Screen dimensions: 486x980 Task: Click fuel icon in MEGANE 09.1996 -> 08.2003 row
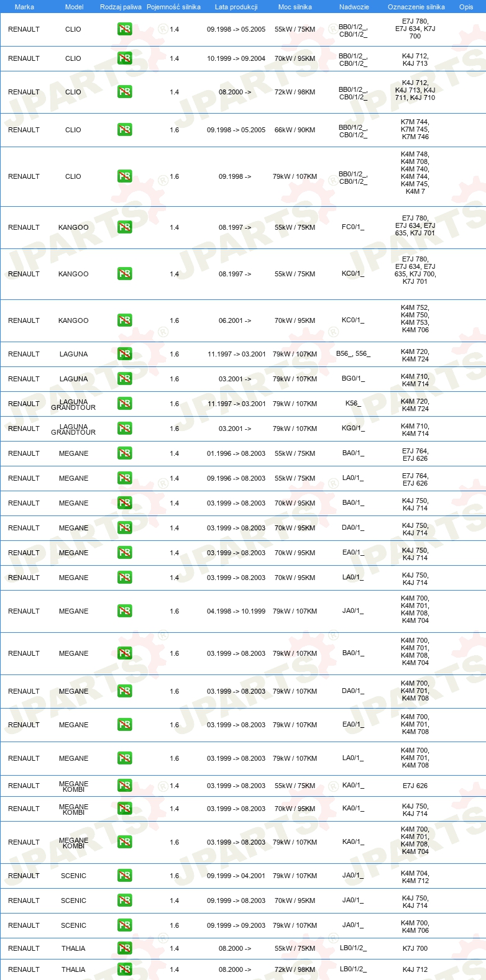[125, 478]
